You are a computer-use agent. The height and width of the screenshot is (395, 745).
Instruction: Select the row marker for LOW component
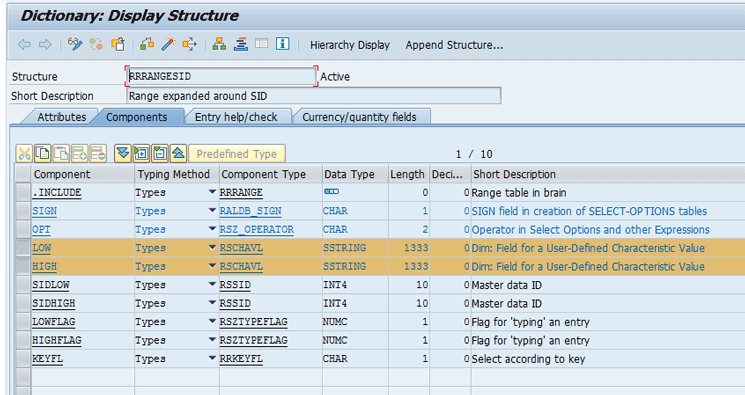point(23,248)
